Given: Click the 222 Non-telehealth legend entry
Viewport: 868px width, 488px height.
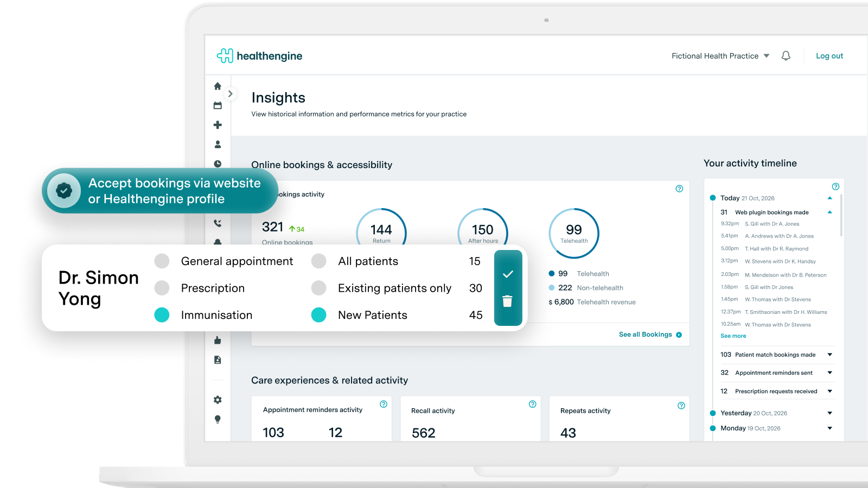Looking at the screenshot, I should click(586, 288).
